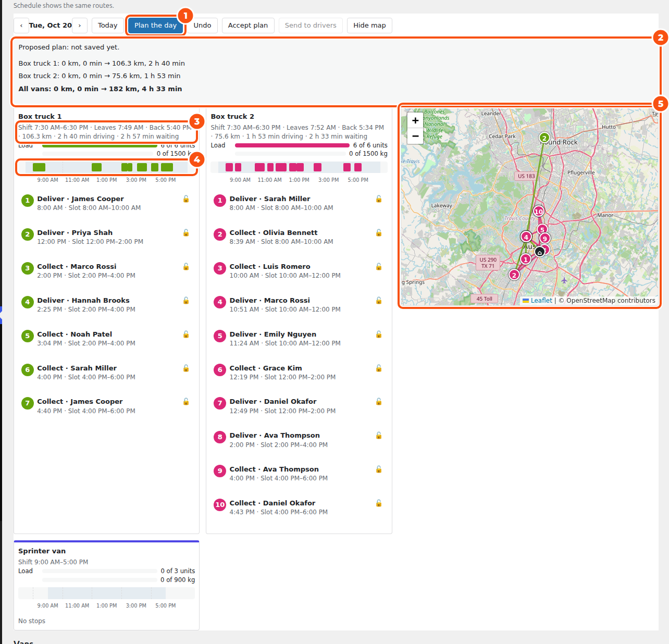Click last pink block in Box truck 2 timeline
669x644 pixels.
pyautogui.click(x=358, y=167)
